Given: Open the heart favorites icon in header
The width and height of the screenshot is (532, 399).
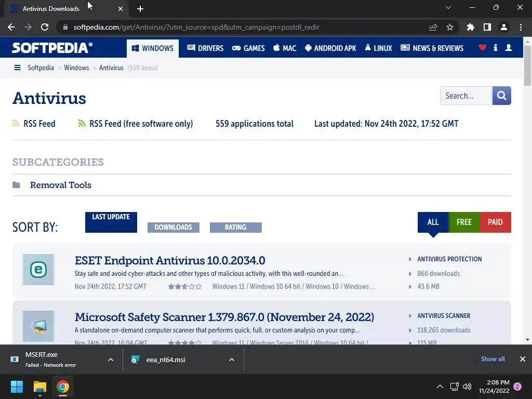Looking at the screenshot, I should point(482,48).
